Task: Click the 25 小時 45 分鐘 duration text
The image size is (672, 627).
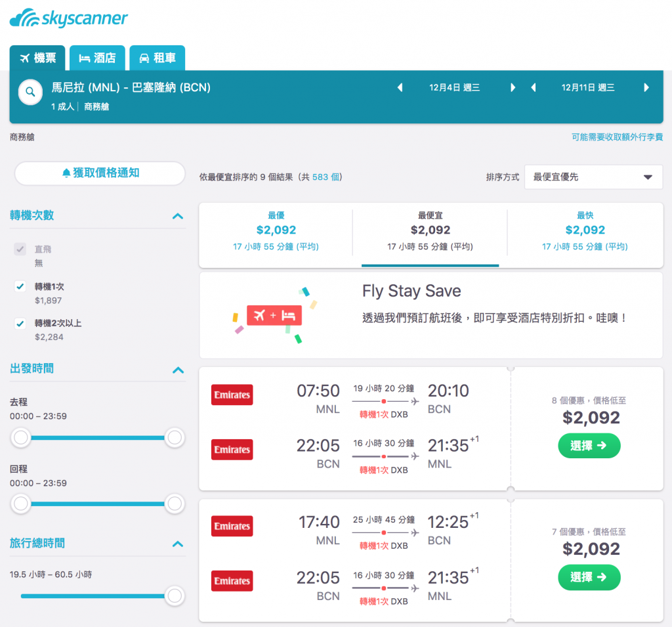Action: [383, 519]
